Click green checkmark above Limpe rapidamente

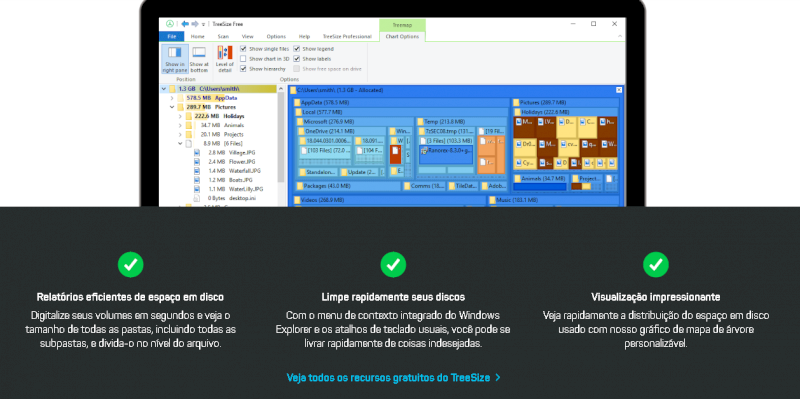(393, 264)
